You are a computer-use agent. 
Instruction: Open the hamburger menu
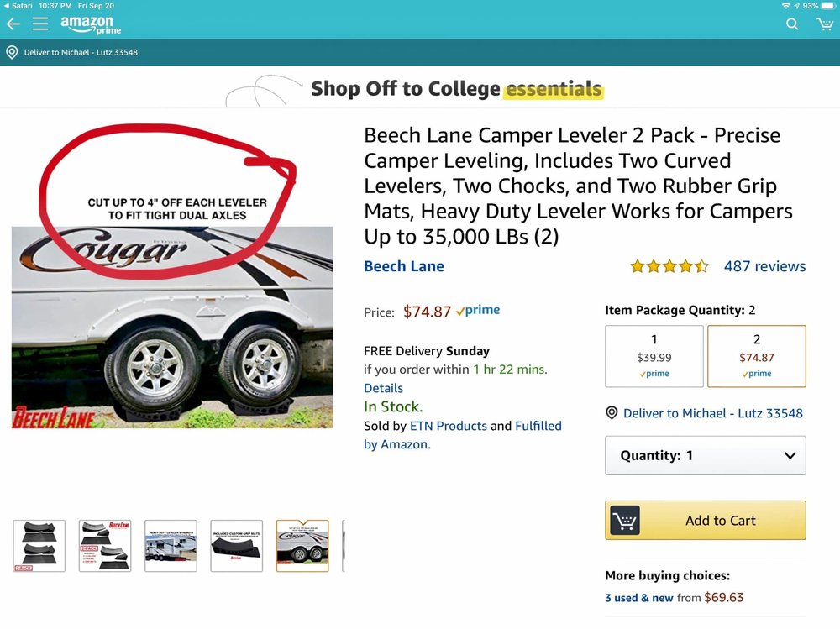(39, 24)
